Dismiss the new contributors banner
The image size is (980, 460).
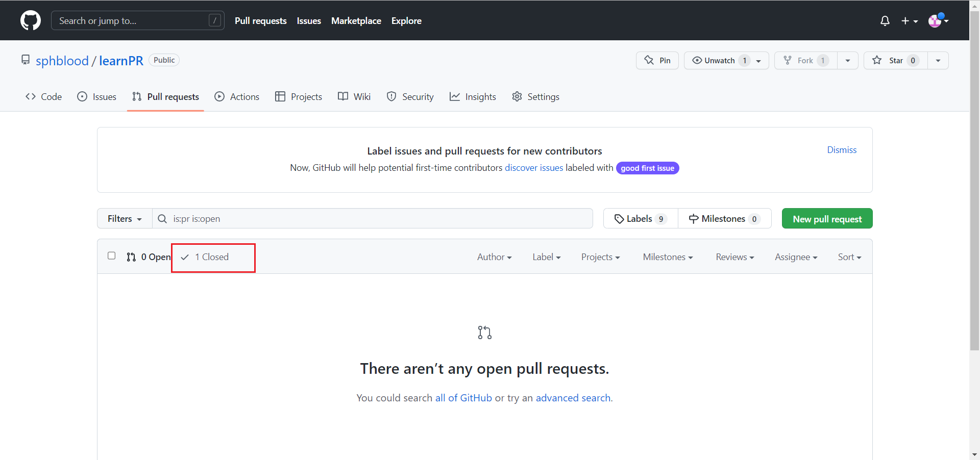pyautogui.click(x=842, y=150)
